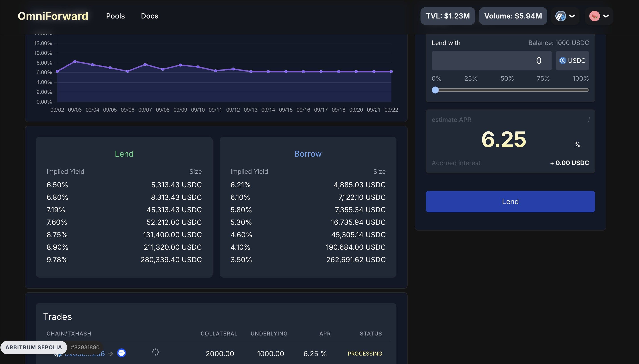The image size is (639, 364).
Task: Click the Borrow order book heading
Action: [308, 154]
